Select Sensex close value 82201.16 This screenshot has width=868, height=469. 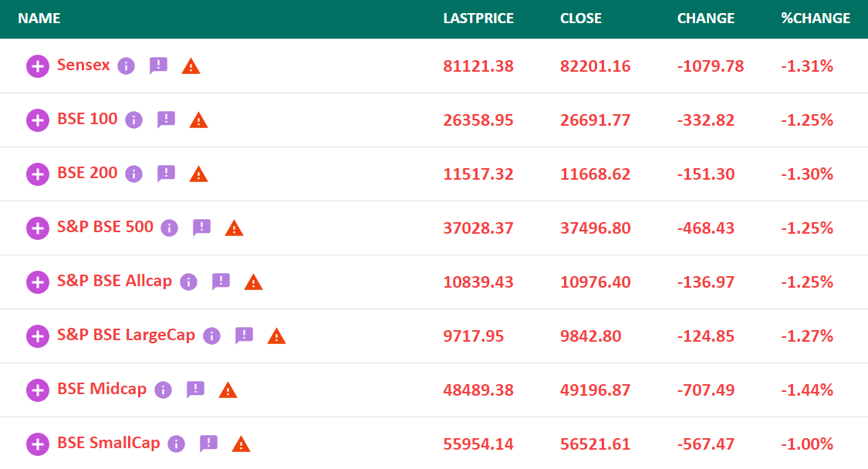595,66
